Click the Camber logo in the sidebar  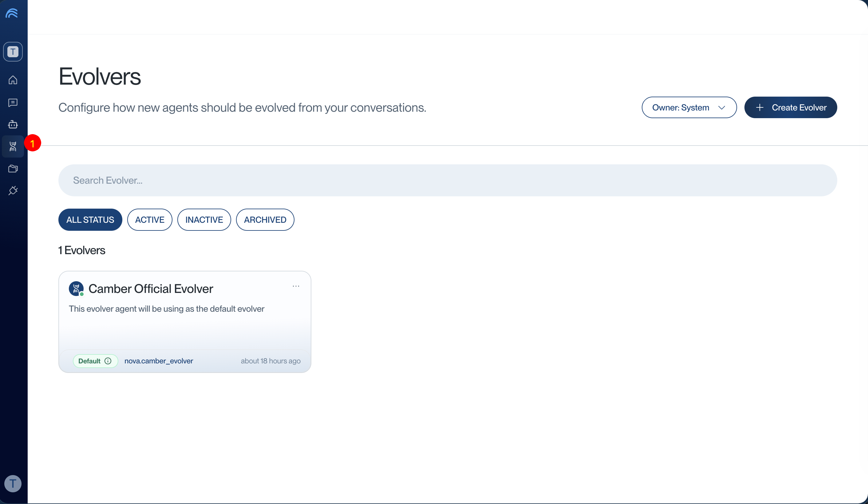(x=12, y=13)
